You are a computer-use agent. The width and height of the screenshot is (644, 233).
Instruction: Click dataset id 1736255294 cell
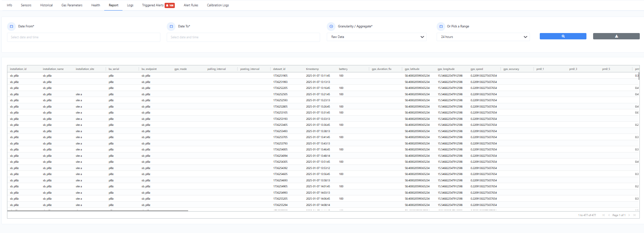click(280, 205)
